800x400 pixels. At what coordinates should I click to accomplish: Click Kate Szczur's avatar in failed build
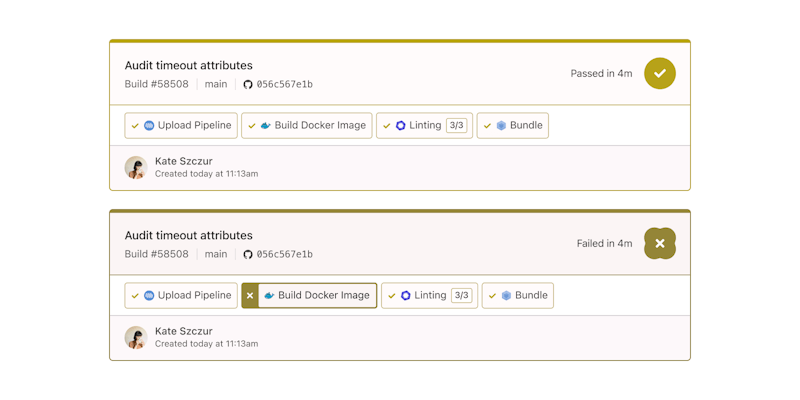[136, 337]
